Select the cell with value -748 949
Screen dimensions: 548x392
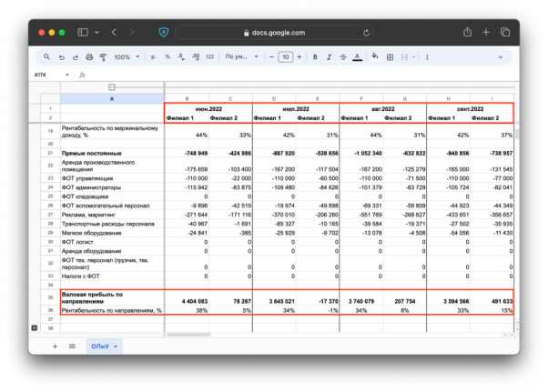click(187, 153)
